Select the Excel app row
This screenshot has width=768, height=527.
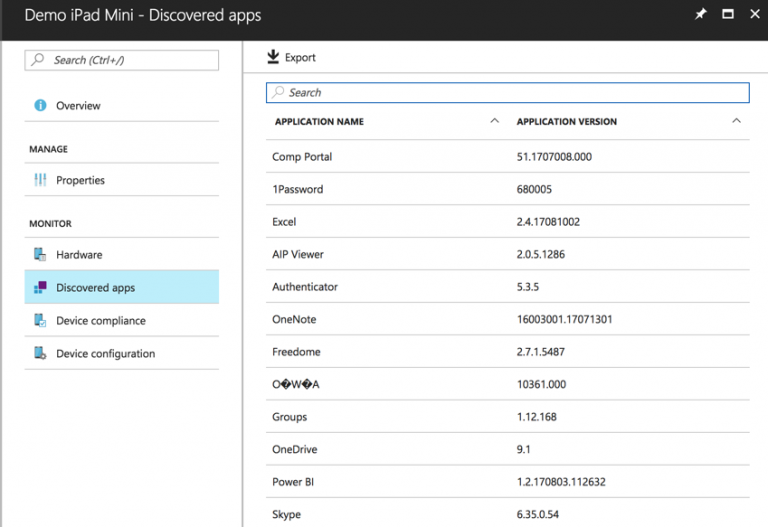click(x=507, y=222)
